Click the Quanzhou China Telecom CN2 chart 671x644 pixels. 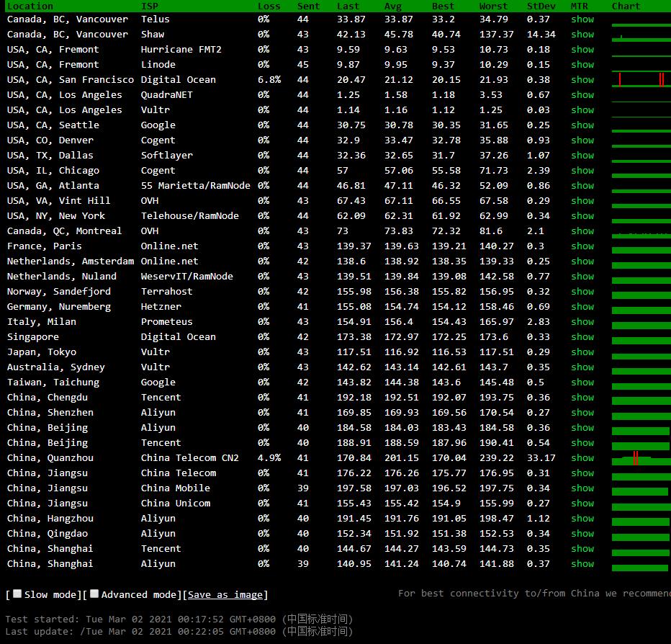click(641, 458)
